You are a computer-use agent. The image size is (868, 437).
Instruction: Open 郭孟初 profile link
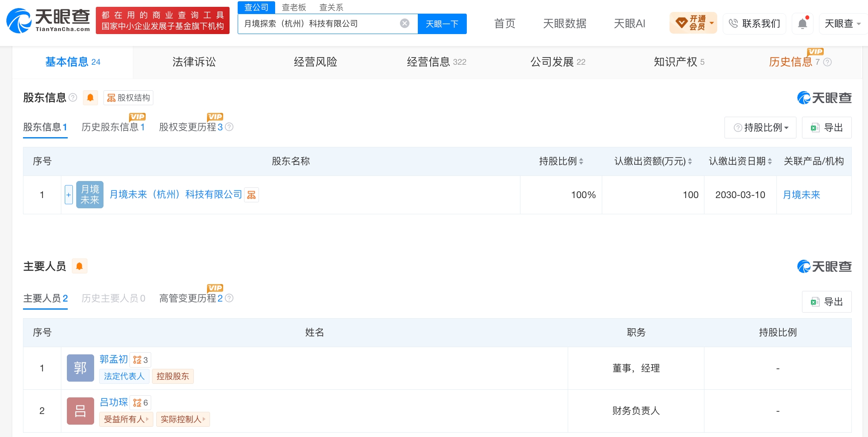114,359
